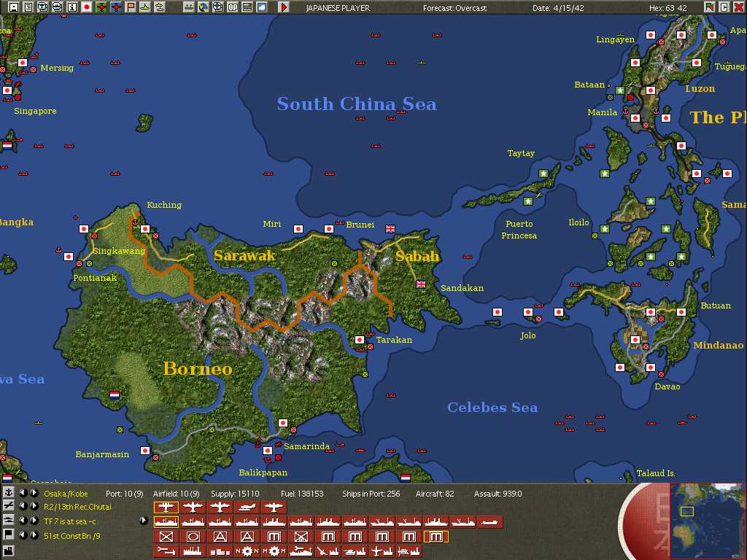This screenshot has width=747, height=560.
Task: Click the arrow button before the TF ship icons
Action: [x=144, y=521]
